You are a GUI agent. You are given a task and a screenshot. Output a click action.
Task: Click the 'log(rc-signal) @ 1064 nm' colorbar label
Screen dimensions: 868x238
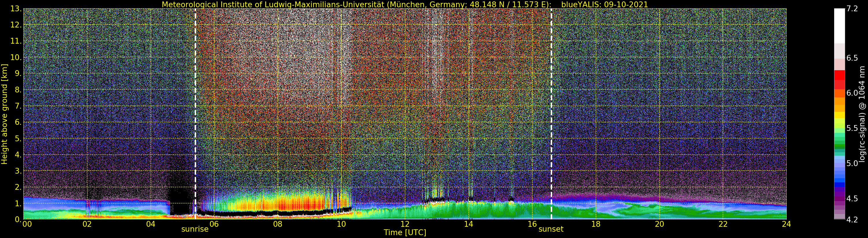tap(862, 114)
